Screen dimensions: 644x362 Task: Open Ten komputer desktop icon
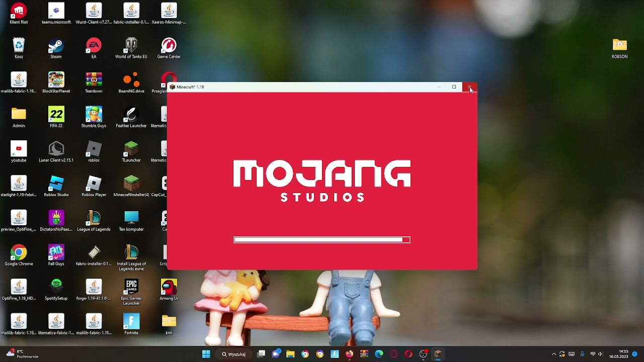[x=131, y=221]
